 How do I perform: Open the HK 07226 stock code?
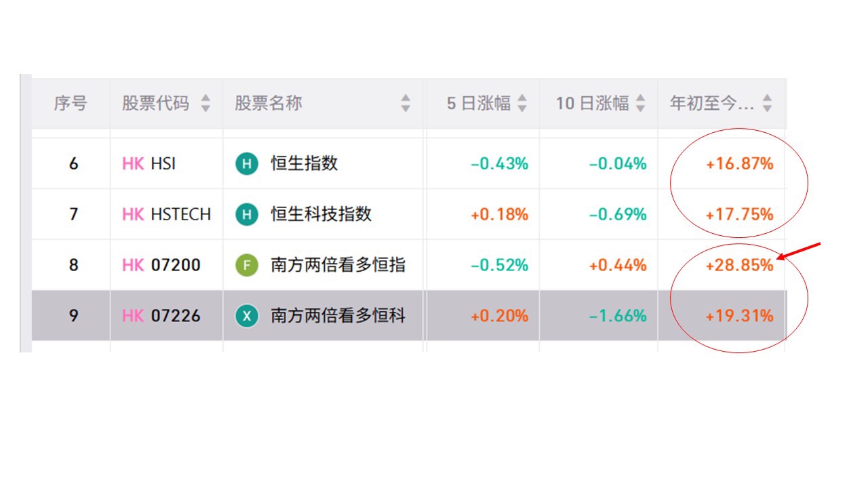pos(161,316)
